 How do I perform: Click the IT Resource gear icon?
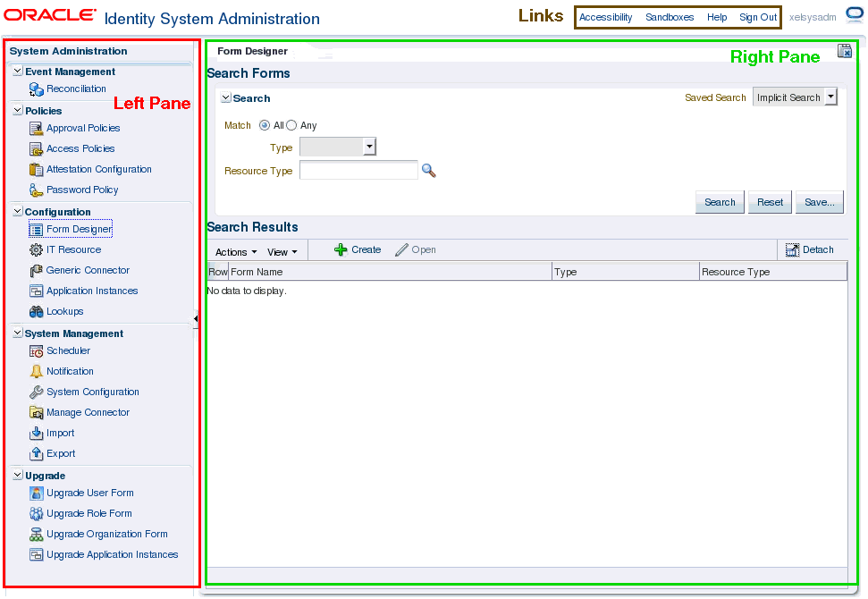point(36,249)
